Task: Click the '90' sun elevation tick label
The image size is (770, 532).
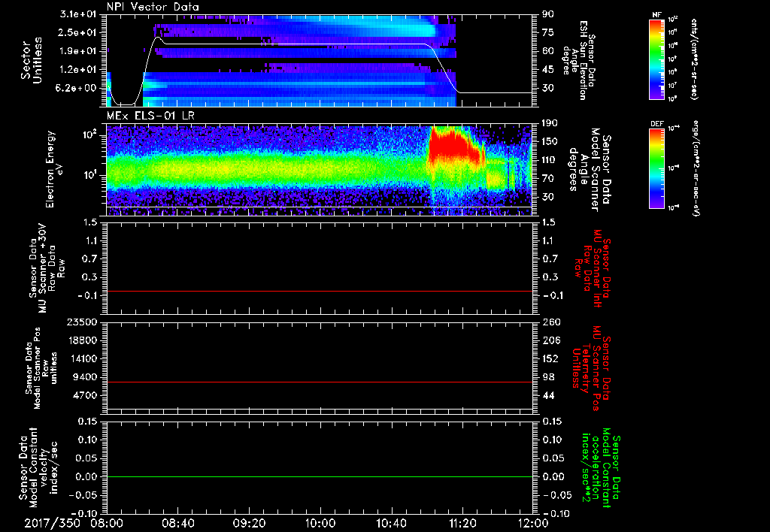Action: [548, 14]
